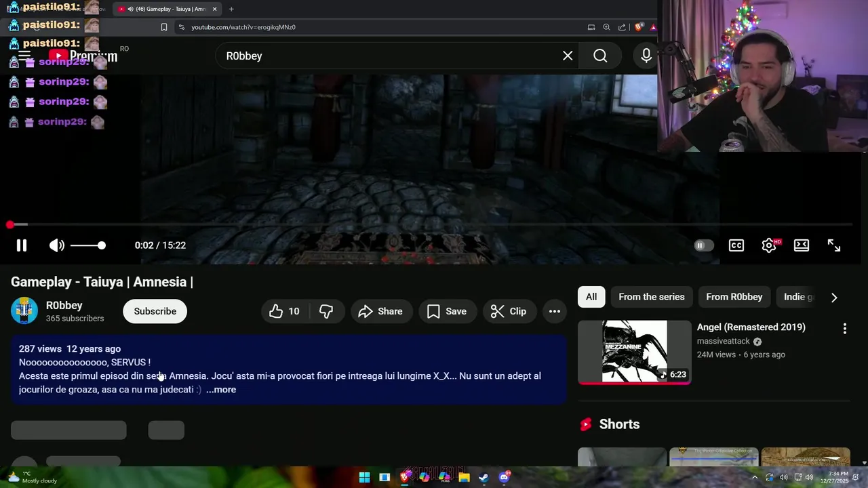The width and height of the screenshot is (868, 488).
Task: Pause the video playback
Action: click(22, 245)
